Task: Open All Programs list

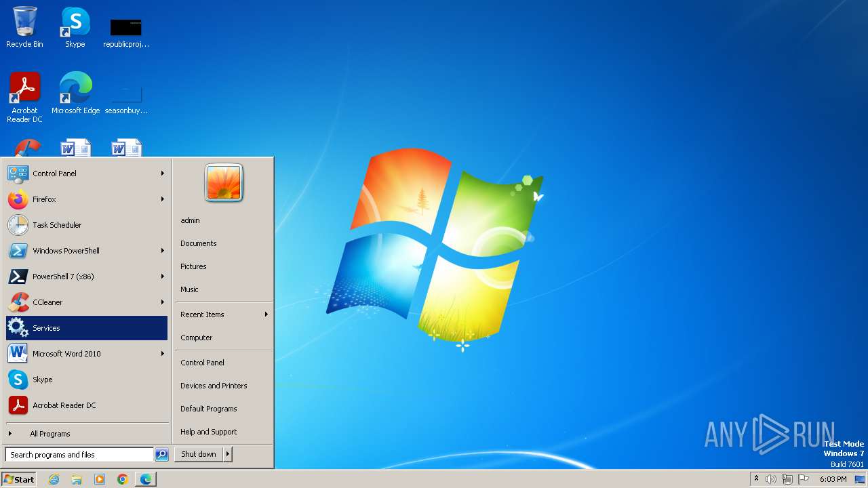Action: point(87,434)
